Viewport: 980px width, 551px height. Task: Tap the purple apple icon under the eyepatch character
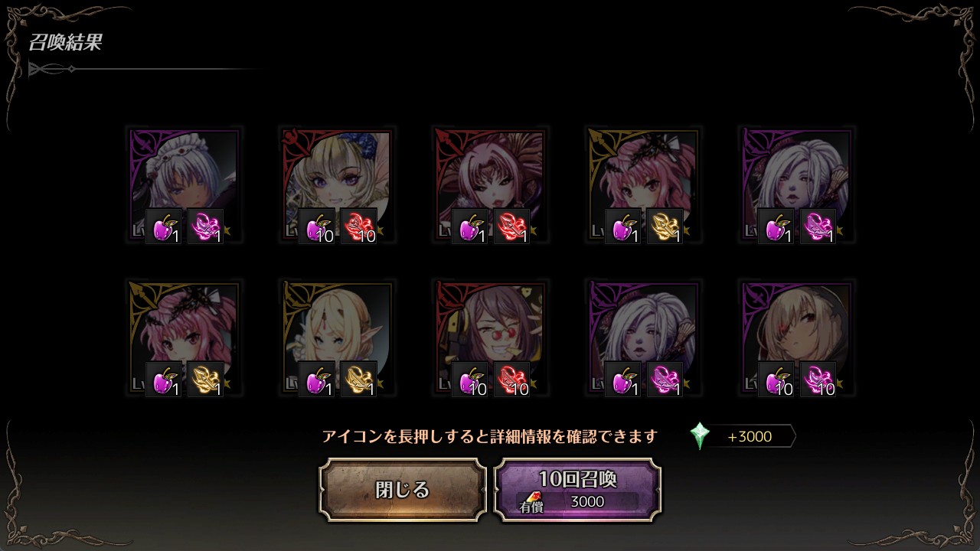point(776,380)
